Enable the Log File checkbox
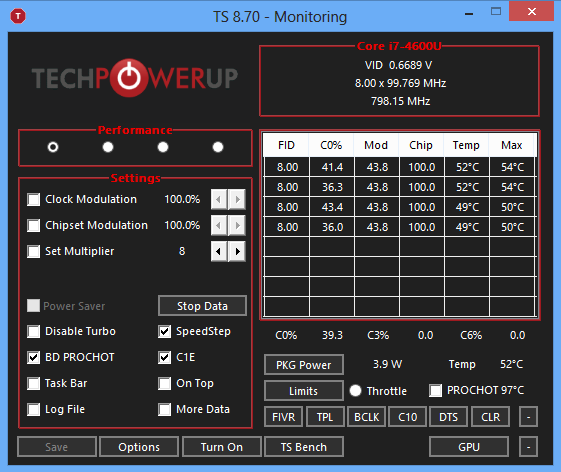The width and height of the screenshot is (561, 472). pyautogui.click(x=34, y=409)
